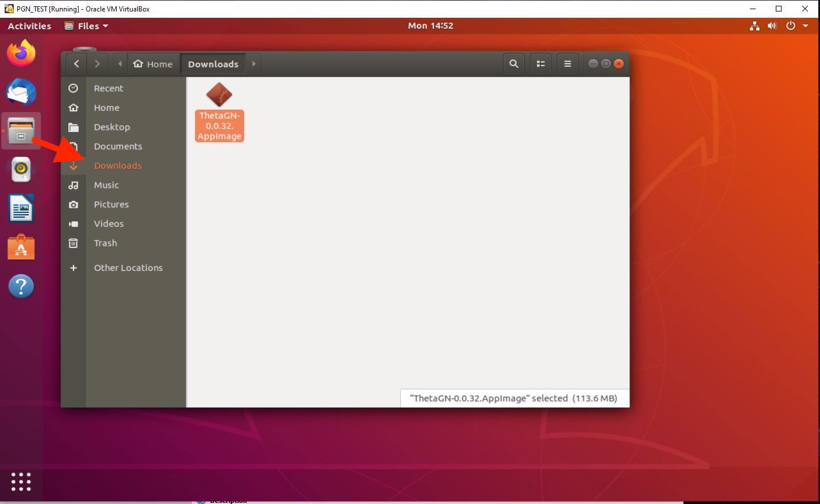Launch LibreOffice Writer from the dock
The width and height of the screenshot is (820, 504).
pos(21,208)
